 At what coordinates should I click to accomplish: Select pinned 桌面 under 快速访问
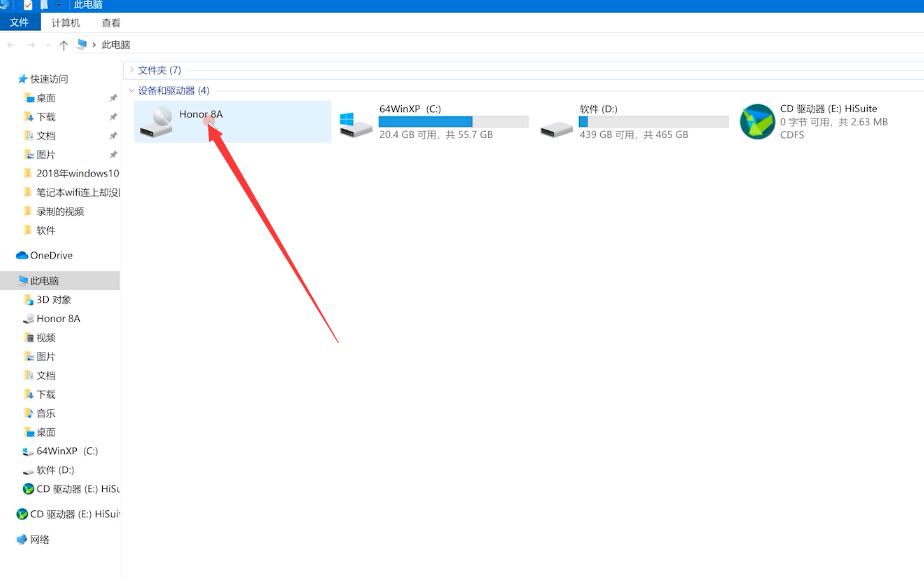(39, 98)
